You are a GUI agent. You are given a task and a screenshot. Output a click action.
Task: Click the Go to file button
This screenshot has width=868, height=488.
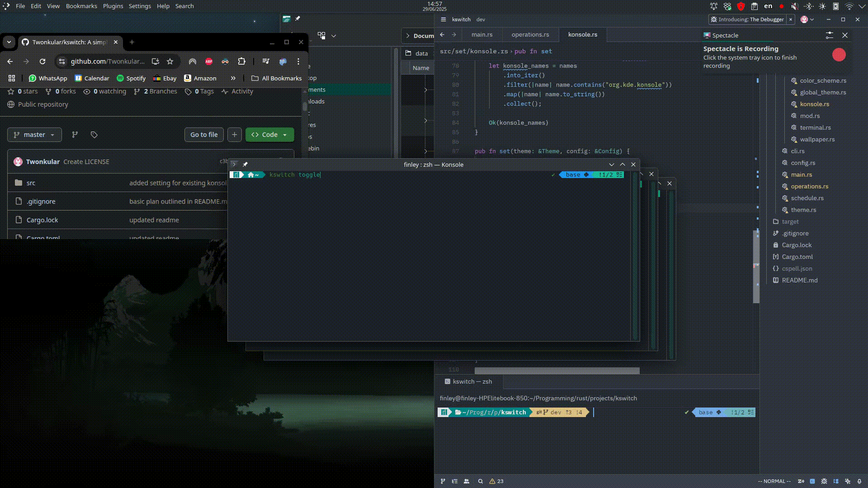[x=204, y=135]
